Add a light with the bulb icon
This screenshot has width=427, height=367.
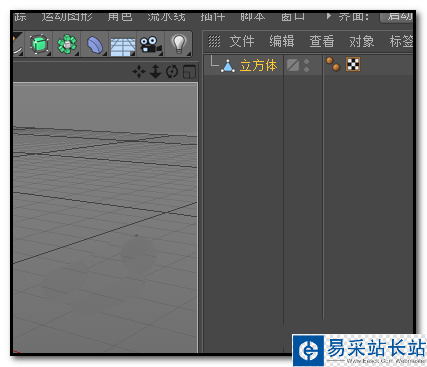(x=179, y=44)
